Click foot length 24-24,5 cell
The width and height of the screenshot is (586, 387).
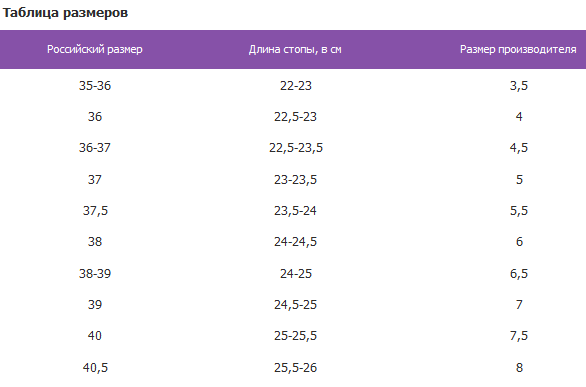tap(295, 242)
